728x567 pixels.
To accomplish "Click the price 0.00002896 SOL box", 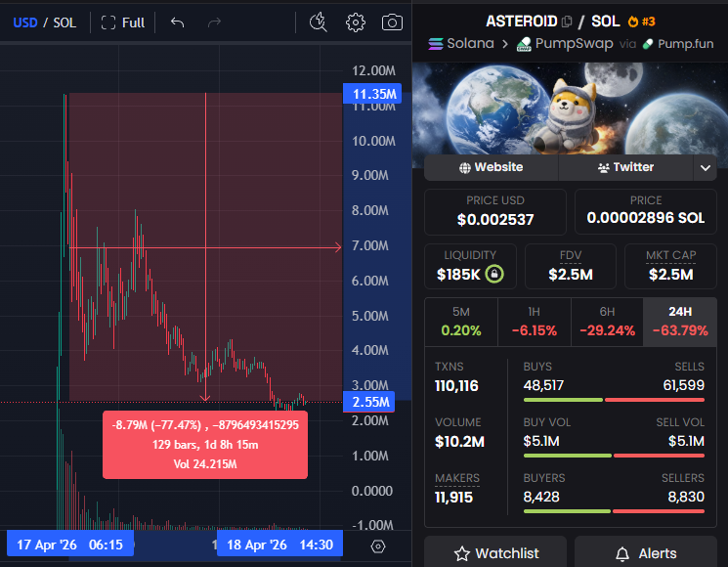I will 646,212.
